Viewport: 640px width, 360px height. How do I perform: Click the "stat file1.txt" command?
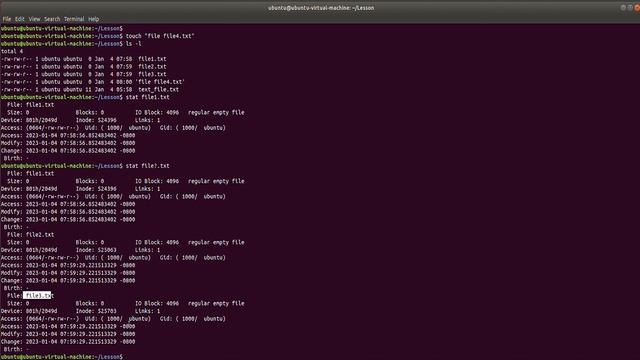[x=147, y=97]
